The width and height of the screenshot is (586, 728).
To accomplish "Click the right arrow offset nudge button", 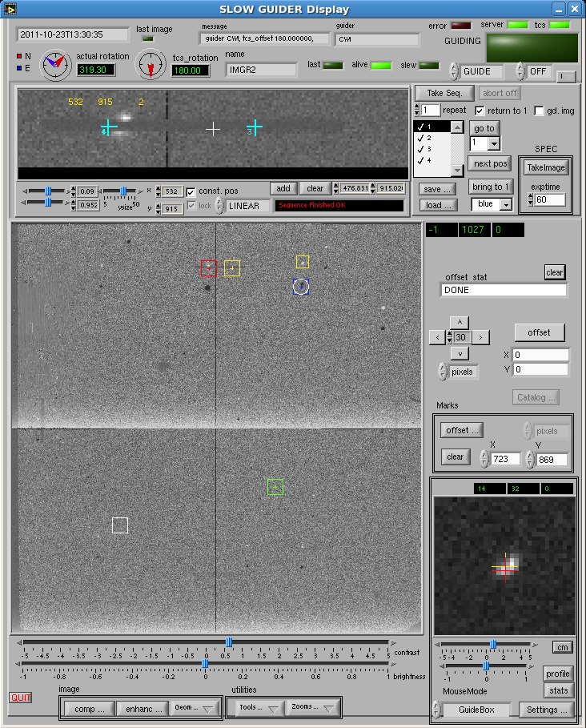I will point(480,337).
